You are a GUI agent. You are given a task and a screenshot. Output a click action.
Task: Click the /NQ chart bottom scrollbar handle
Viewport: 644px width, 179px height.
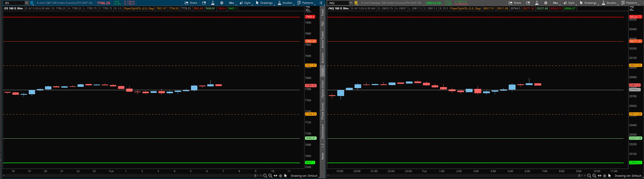(x=579, y=176)
